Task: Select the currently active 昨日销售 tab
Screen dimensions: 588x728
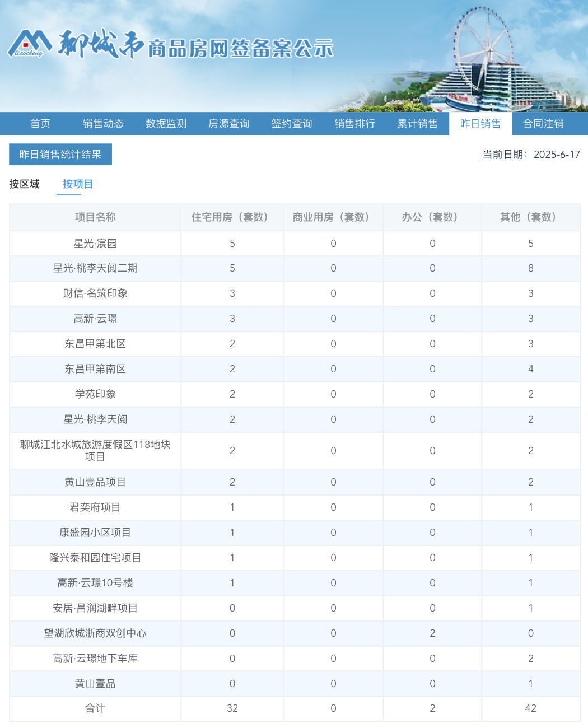Action: tap(480, 123)
